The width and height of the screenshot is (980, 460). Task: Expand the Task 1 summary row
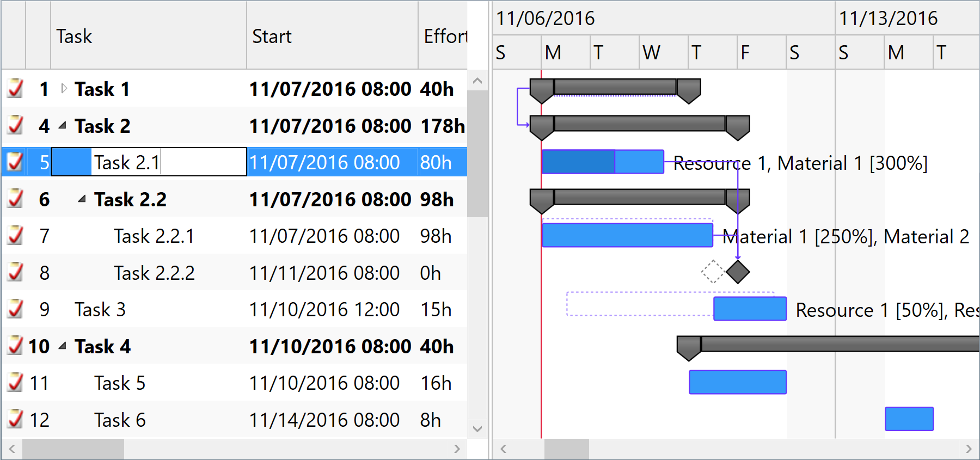64,88
